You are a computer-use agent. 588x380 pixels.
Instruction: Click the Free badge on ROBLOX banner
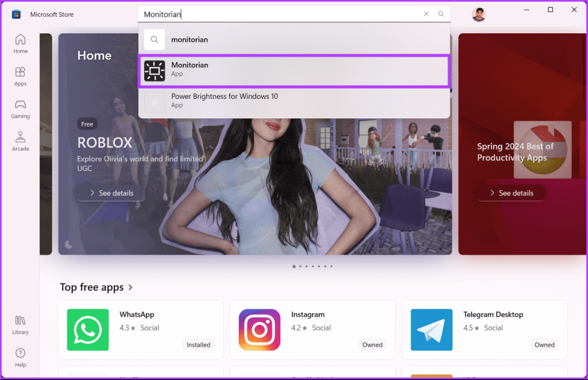(87, 124)
